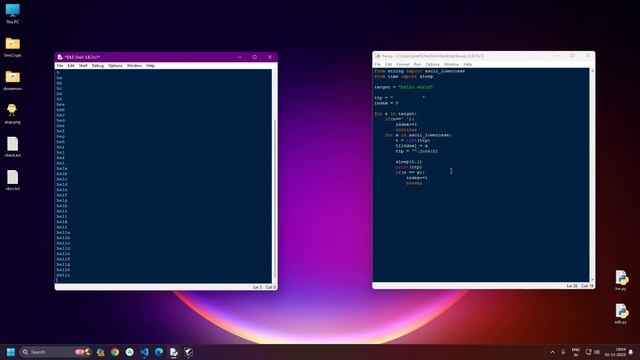640x360 pixels.
Task: Open the ENG language switcher
Action: 576,352
